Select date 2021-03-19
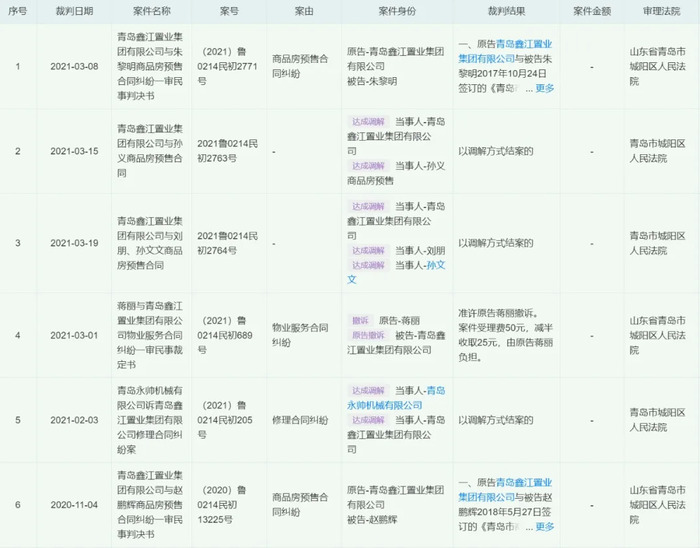The height and width of the screenshot is (548, 700). 74,243
